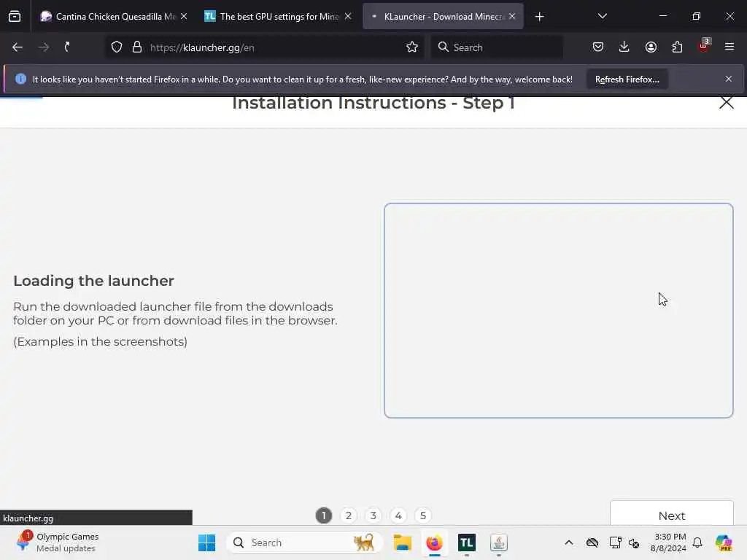The height and width of the screenshot is (560, 747).
Task: Open the Firefox hamburger menu
Action: (x=729, y=47)
